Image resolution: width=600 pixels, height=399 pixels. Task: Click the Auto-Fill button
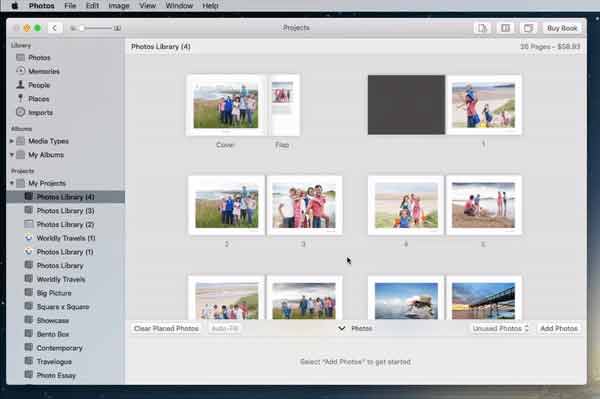[225, 329]
